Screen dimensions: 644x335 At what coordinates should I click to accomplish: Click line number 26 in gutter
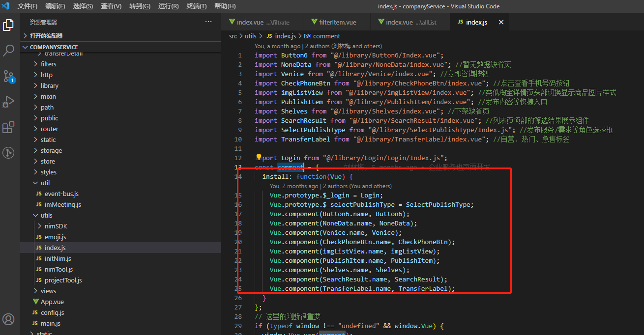pyautogui.click(x=238, y=298)
